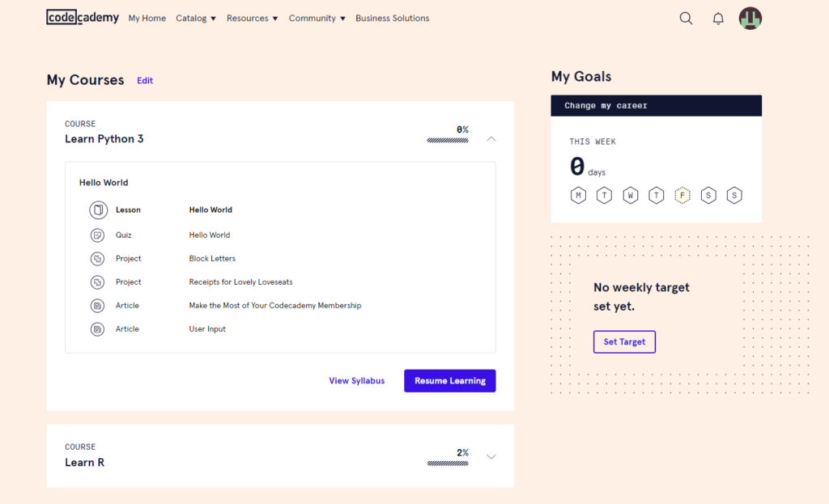
Task: Click the My Goals heading
Action: (x=581, y=77)
